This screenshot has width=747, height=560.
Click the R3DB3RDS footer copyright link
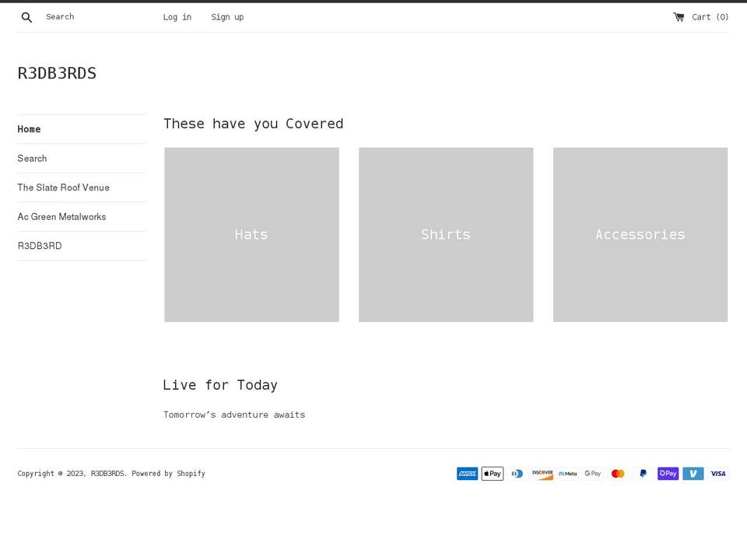pyautogui.click(x=107, y=474)
